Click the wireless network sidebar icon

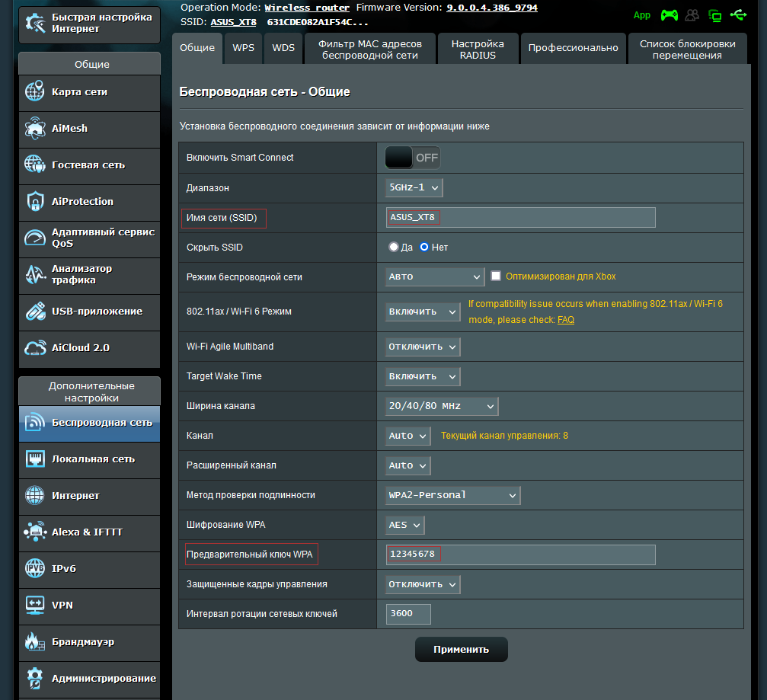[35, 422]
